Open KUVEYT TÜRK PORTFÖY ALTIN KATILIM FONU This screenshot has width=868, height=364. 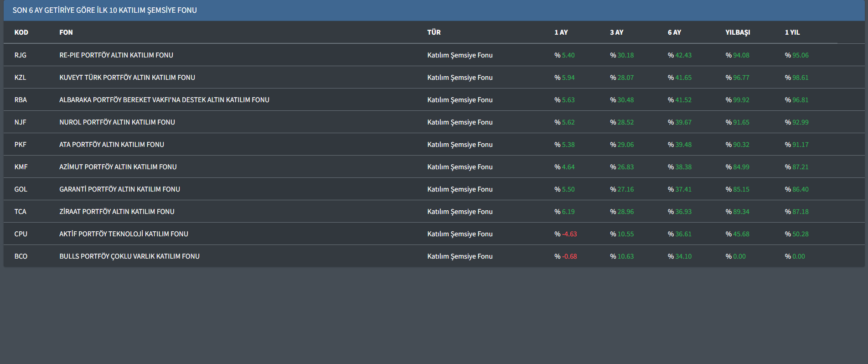pyautogui.click(x=127, y=78)
